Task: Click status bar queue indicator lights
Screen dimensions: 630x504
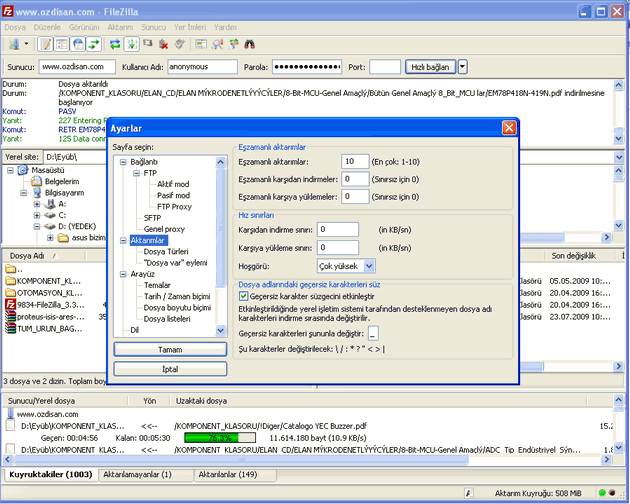Action: click(607, 493)
